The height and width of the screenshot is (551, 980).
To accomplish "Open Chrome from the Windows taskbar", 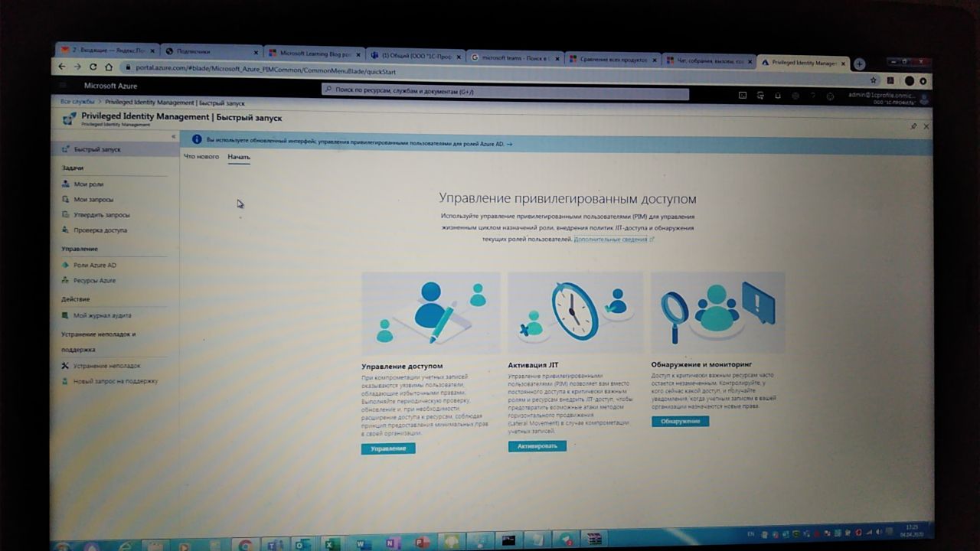I will (245, 545).
